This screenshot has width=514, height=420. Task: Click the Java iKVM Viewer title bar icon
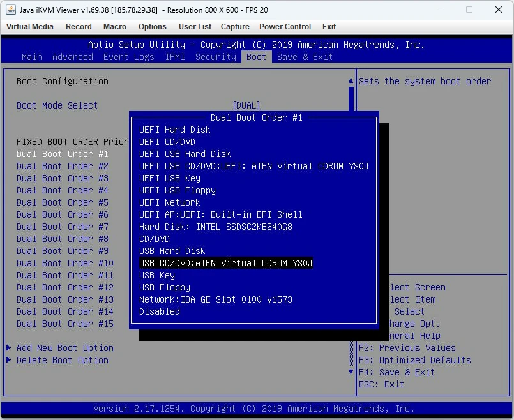(x=11, y=10)
